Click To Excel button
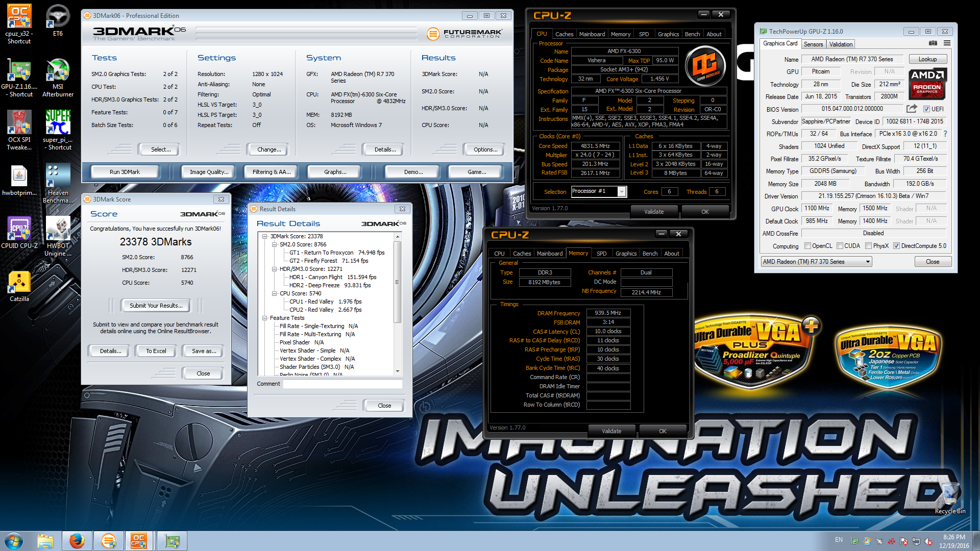 156,351
